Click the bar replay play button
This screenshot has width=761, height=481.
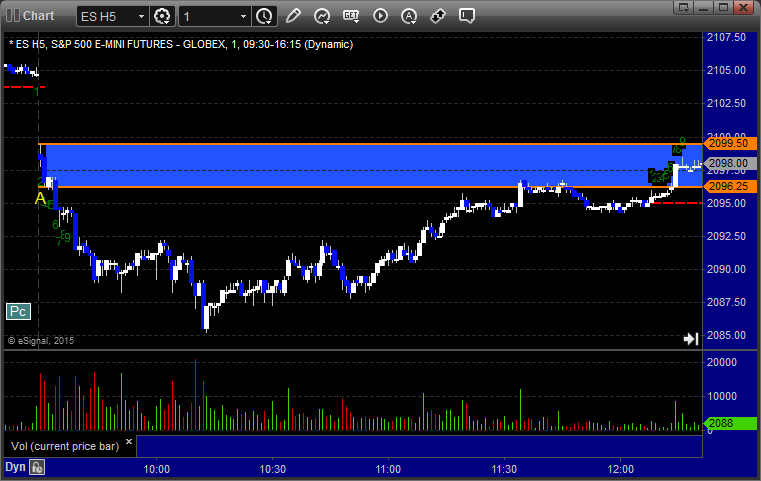380,16
